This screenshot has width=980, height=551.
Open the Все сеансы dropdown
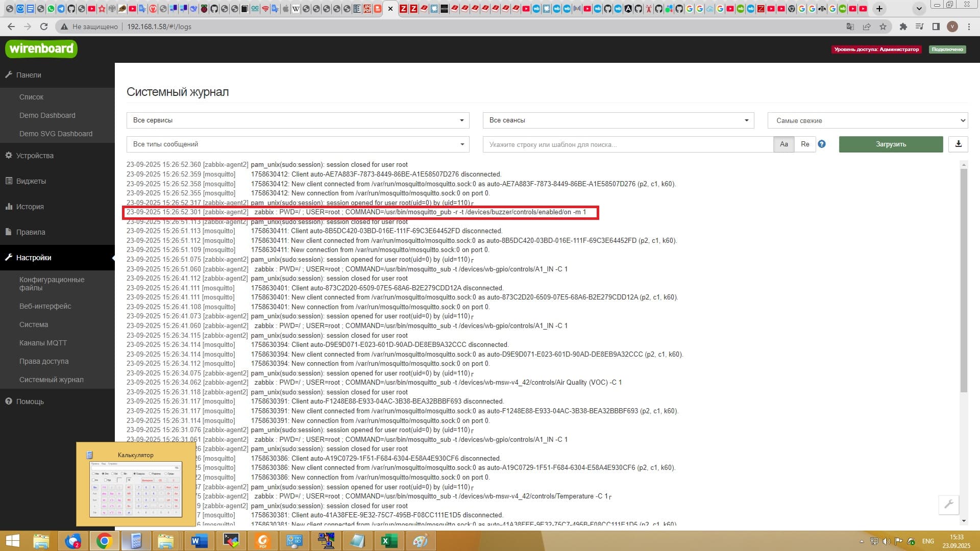click(618, 120)
